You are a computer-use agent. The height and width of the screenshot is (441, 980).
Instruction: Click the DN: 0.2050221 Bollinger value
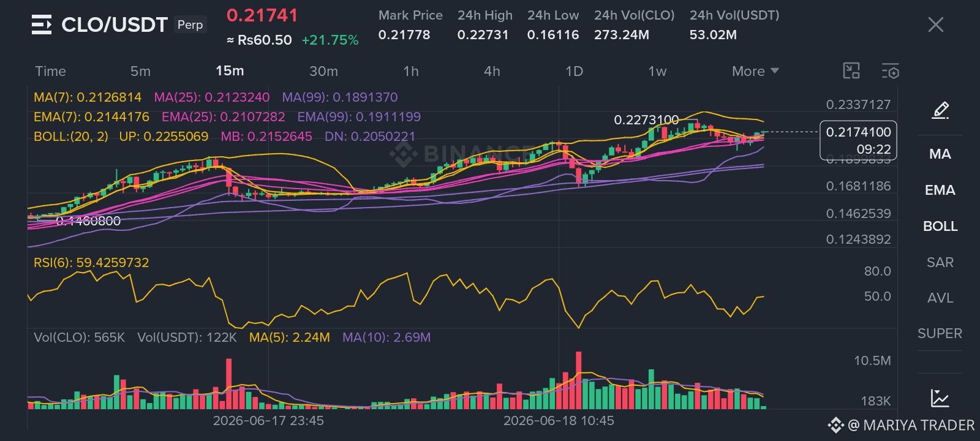click(x=370, y=137)
